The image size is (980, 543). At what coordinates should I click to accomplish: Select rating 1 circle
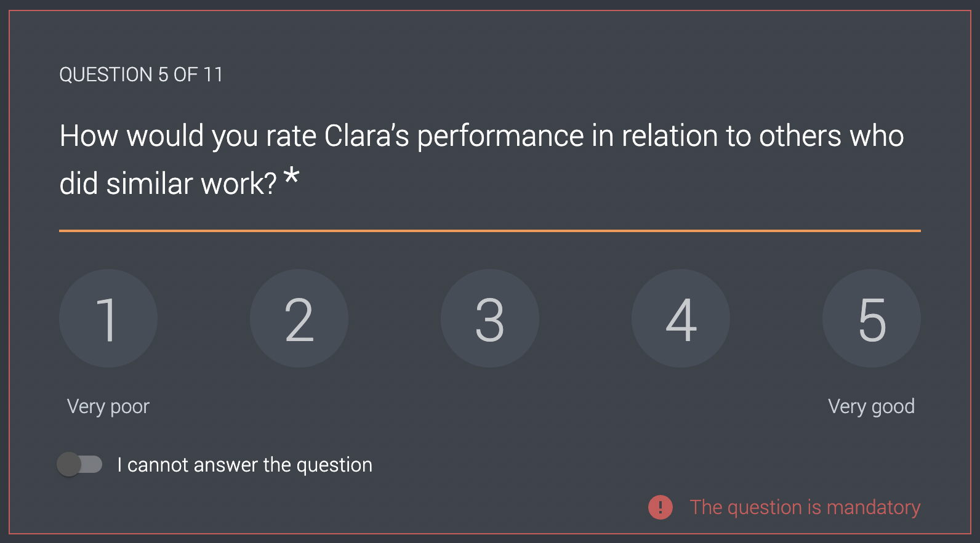108,318
